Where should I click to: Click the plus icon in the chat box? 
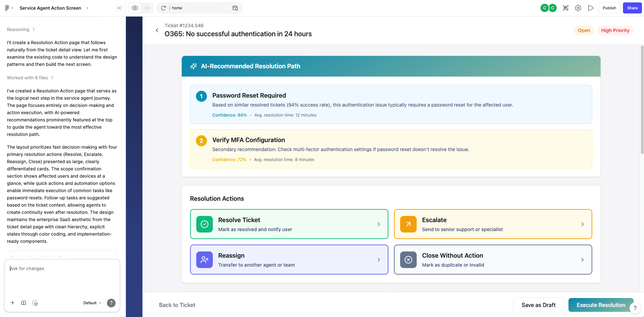pos(13,303)
